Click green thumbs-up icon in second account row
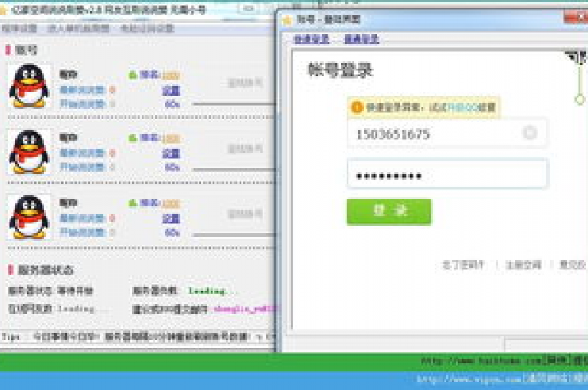588x390 pixels. click(x=132, y=138)
